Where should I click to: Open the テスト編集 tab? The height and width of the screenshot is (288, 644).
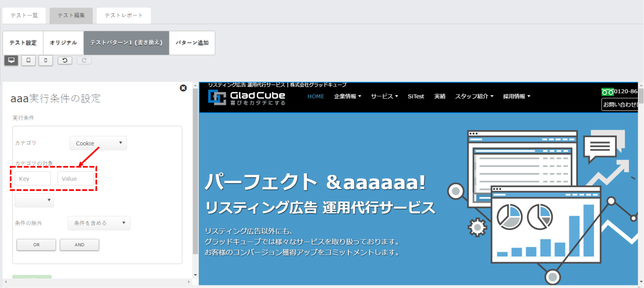[71, 15]
